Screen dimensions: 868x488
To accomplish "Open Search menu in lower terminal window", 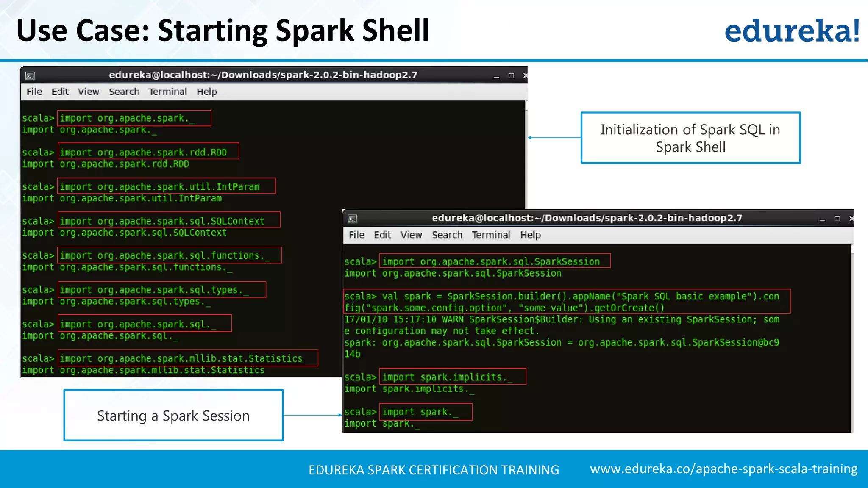I will [x=447, y=235].
